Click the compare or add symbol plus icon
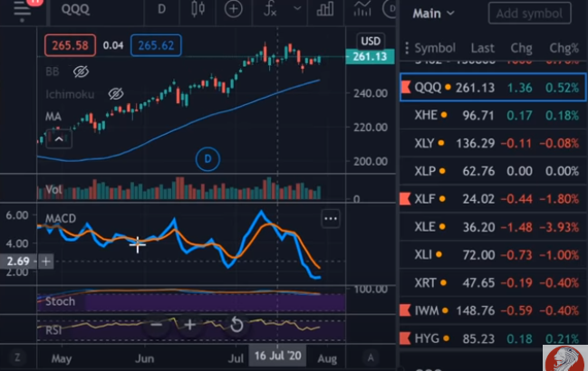 pyautogui.click(x=233, y=9)
